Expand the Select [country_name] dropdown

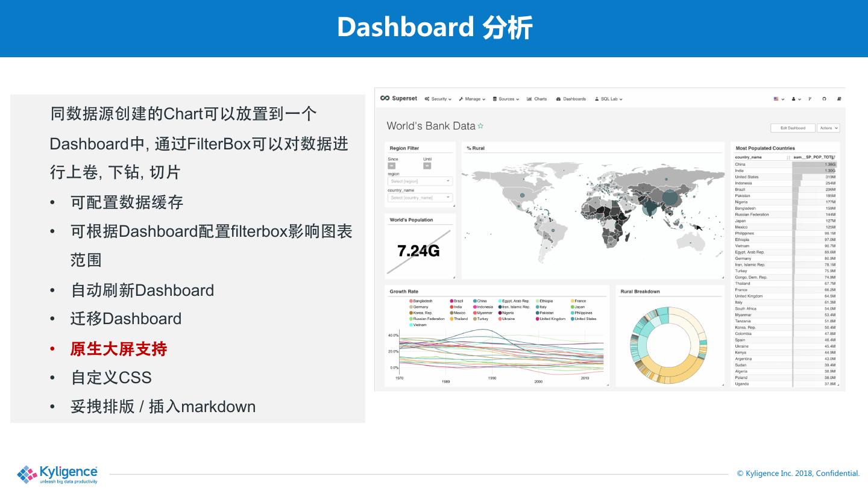pyautogui.click(x=420, y=198)
